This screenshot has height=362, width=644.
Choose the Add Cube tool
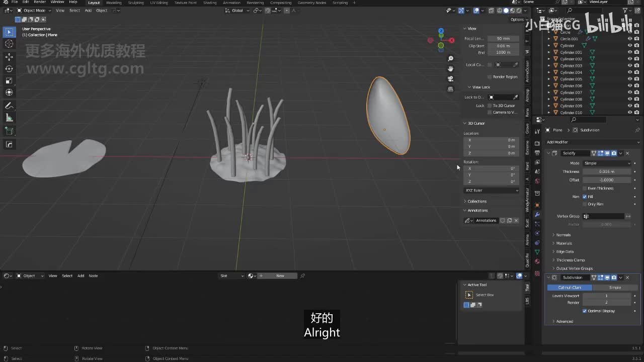point(9,131)
